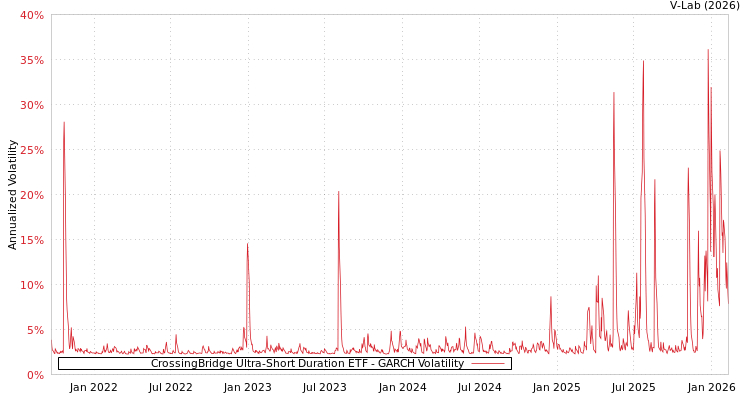
Task: Click the 15% y-axis label
Action: click(32, 240)
